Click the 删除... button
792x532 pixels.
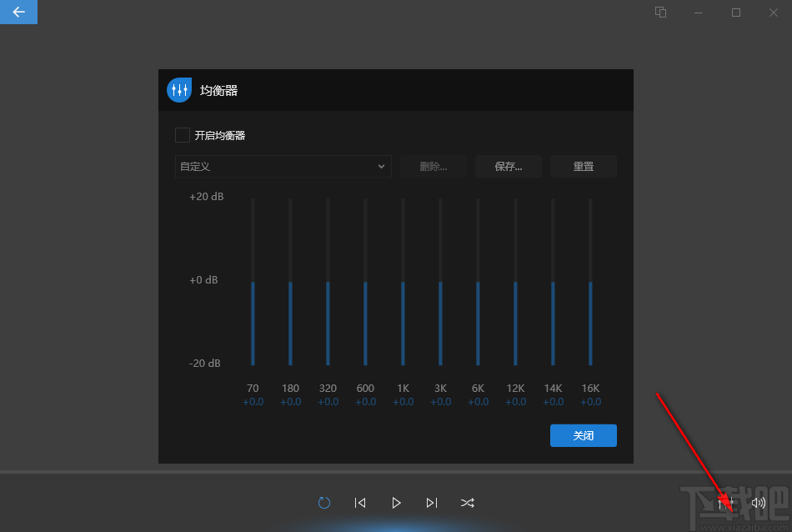(x=434, y=166)
